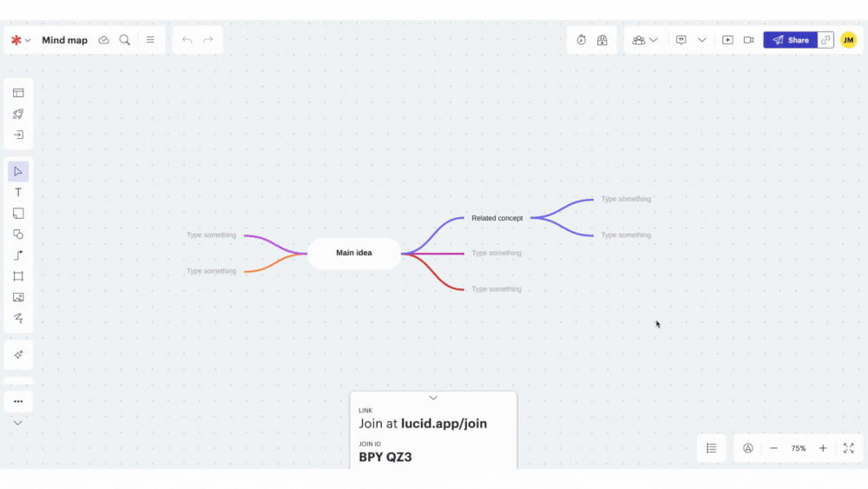This screenshot has width=868, height=489.
Task: Click the Share button
Action: 791,40
